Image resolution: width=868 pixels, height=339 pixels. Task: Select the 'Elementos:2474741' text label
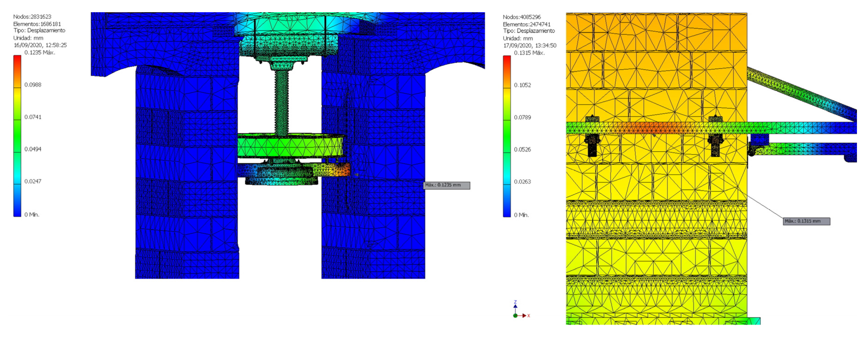[x=526, y=24]
